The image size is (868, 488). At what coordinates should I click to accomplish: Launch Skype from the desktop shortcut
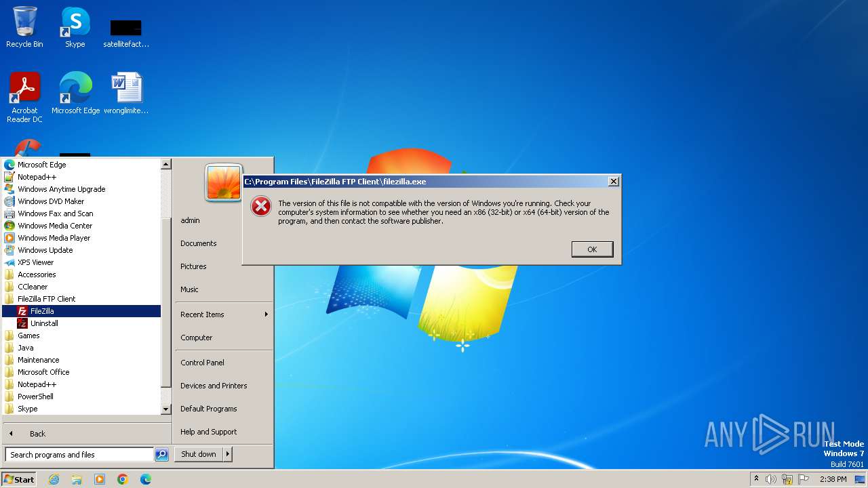coord(75,27)
